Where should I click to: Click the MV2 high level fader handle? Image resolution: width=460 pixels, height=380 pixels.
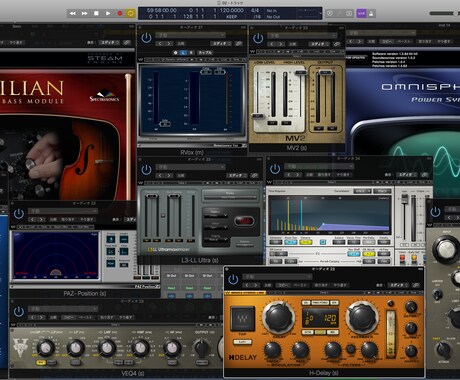[x=301, y=73]
